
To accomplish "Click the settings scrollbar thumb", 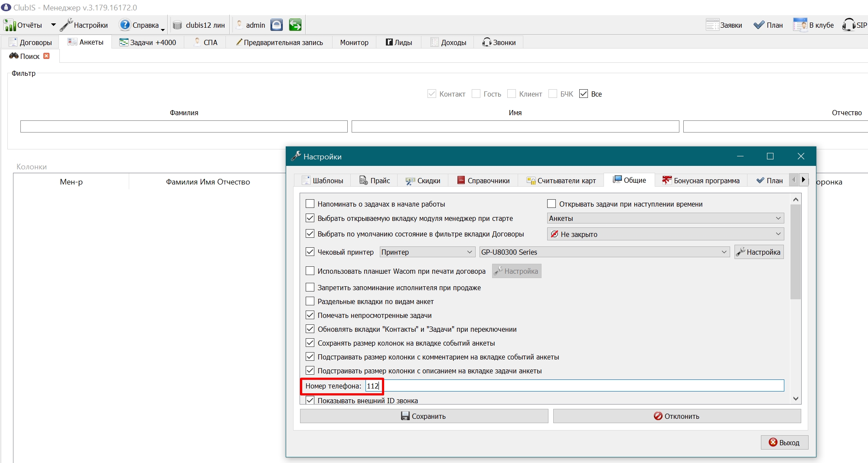I will pyautogui.click(x=796, y=252).
